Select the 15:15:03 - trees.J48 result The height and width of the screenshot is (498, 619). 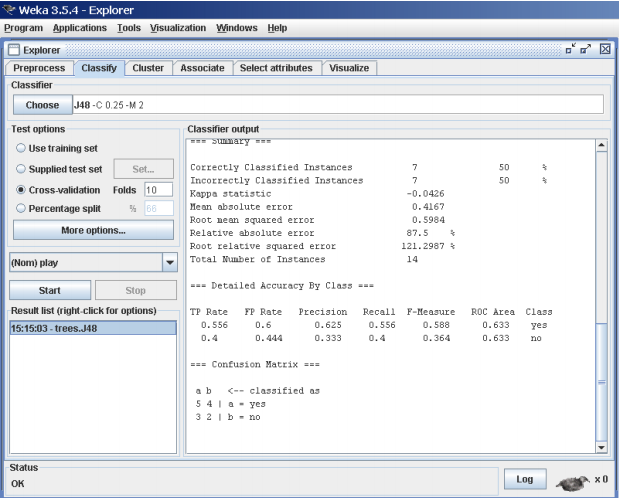[x=93, y=328]
